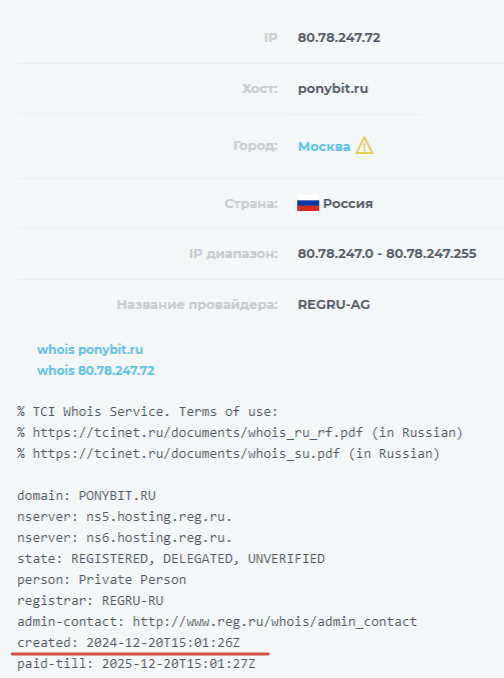Click the paid-till date line

coord(136,664)
